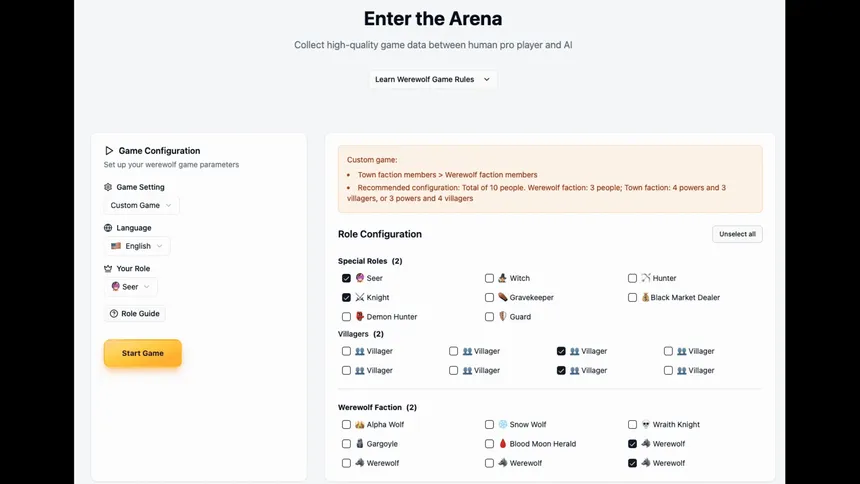Click the Blood Moon Herald icon
860x484 pixels.
pyautogui.click(x=503, y=443)
